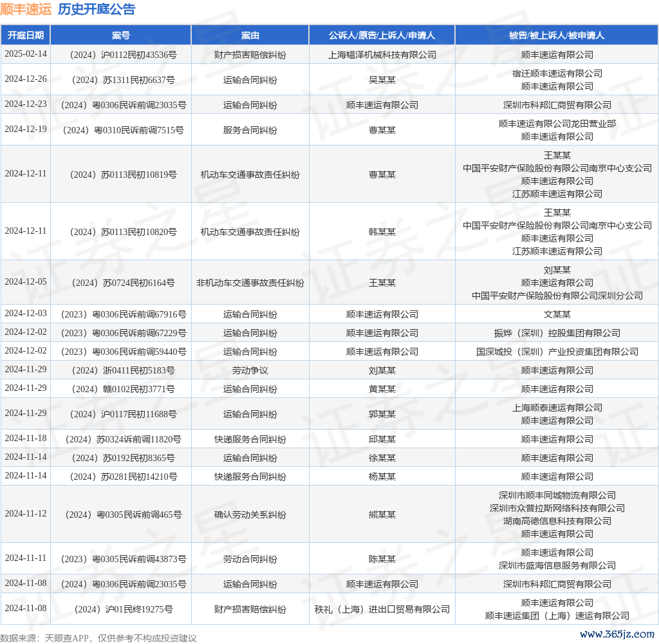Click the 确认劳动关系纠纷 cause cell
Image resolution: width=659 pixels, height=644 pixels.
tap(250, 515)
